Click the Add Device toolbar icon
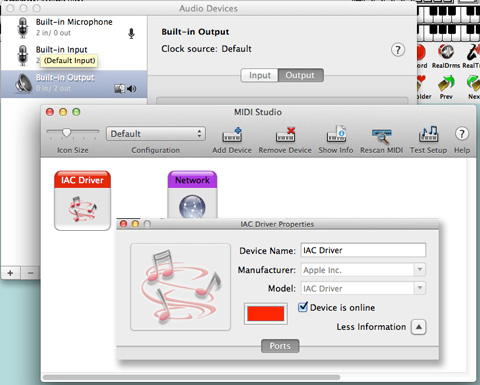Viewport: 480px width, 385px height. click(232, 134)
